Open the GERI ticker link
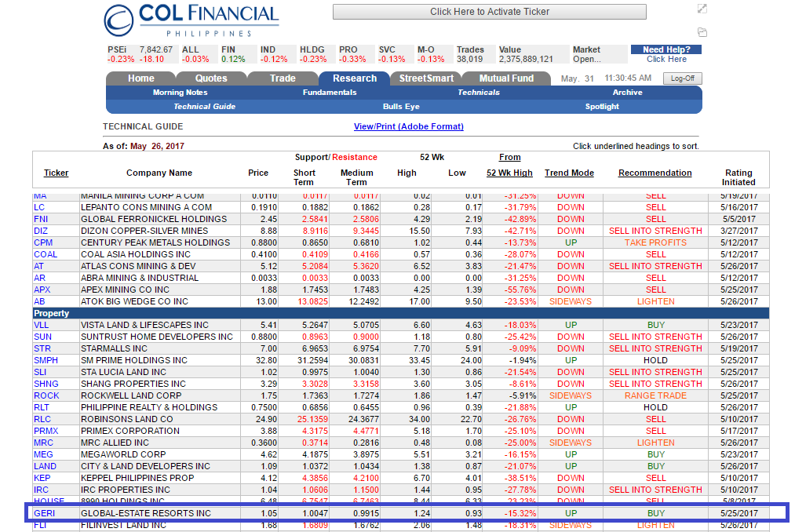The image size is (795, 532). pos(45,513)
